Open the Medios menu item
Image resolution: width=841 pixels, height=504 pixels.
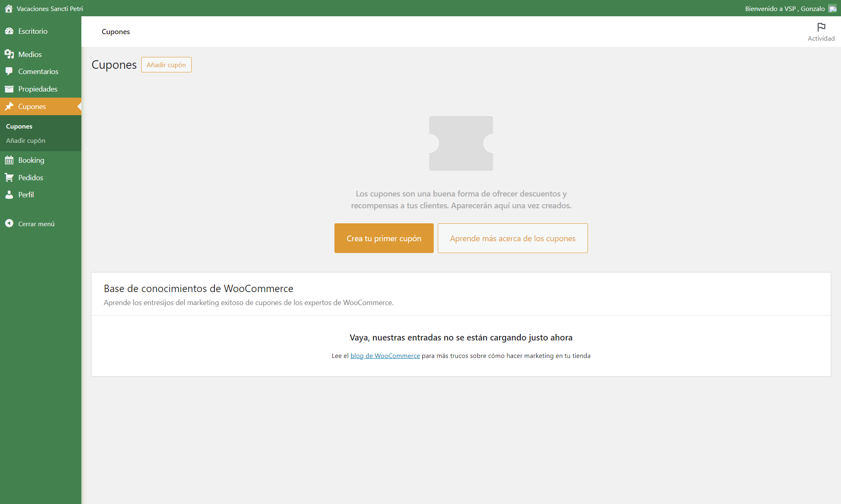tap(41, 54)
